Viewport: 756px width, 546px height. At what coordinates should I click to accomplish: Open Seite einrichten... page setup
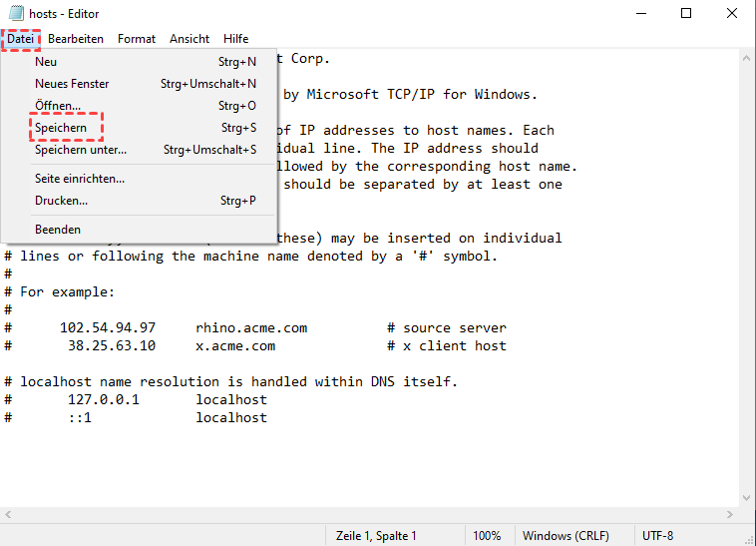80,179
